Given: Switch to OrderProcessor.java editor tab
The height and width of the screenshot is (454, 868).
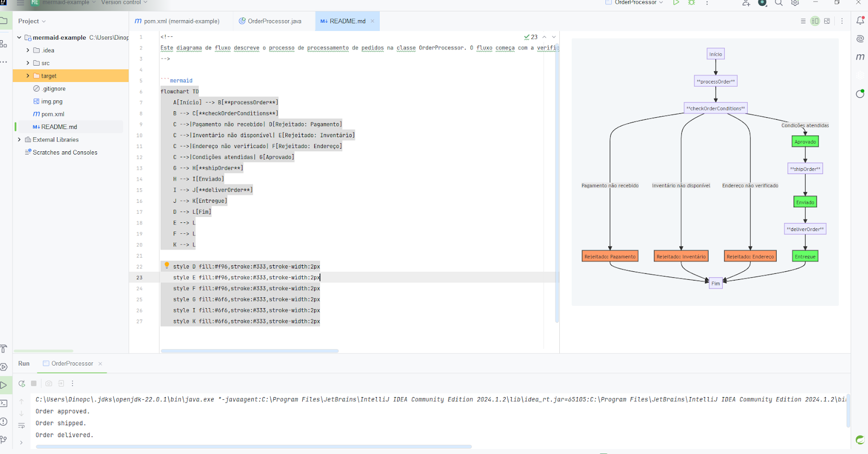Looking at the screenshot, I should tap(270, 21).
